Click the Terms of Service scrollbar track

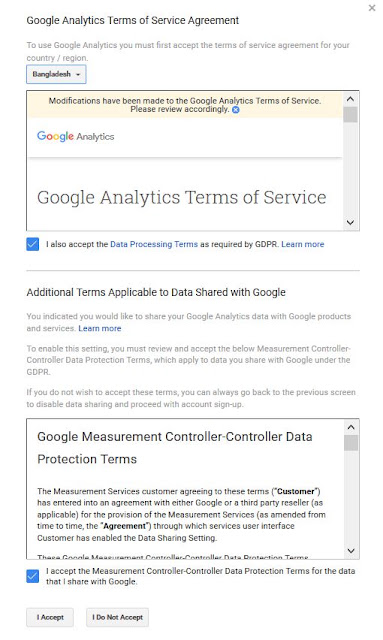350,169
